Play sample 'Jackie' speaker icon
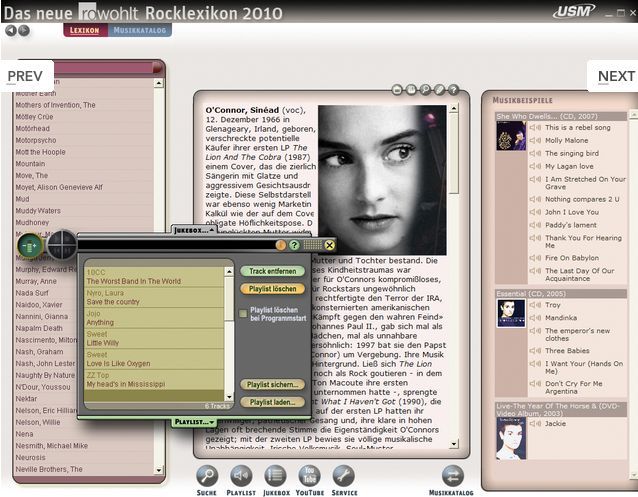 535,423
